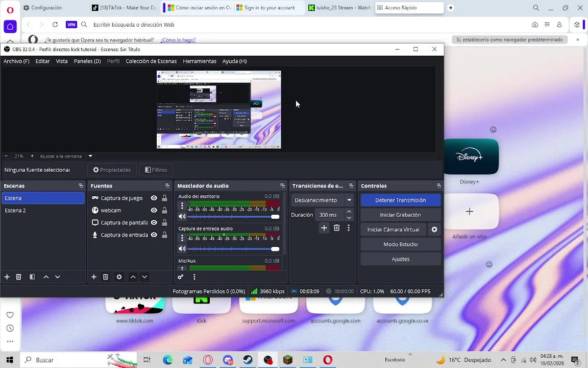Open the Ayuda (H) menu

tap(234, 61)
